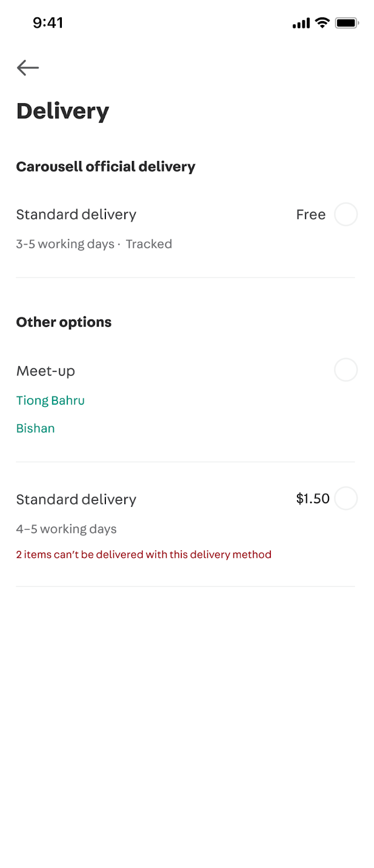
Task: Tap the free Standard delivery label
Action: click(76, 215)
